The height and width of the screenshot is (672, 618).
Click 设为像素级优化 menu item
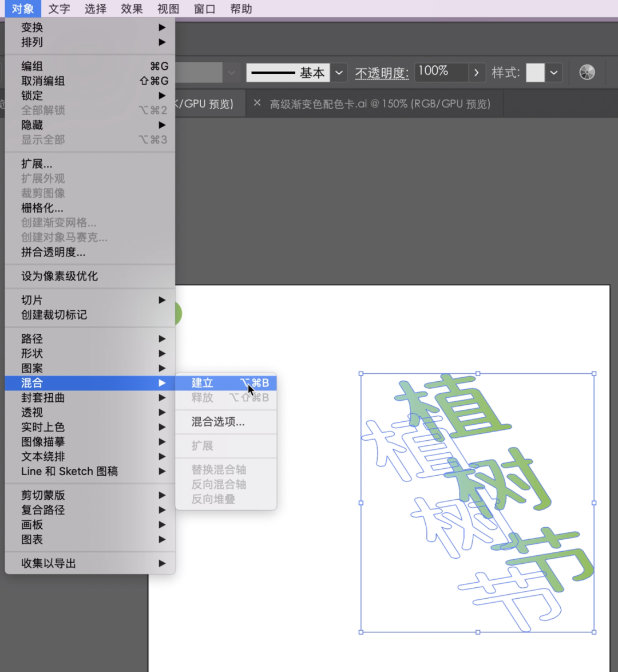click(60, 276)
